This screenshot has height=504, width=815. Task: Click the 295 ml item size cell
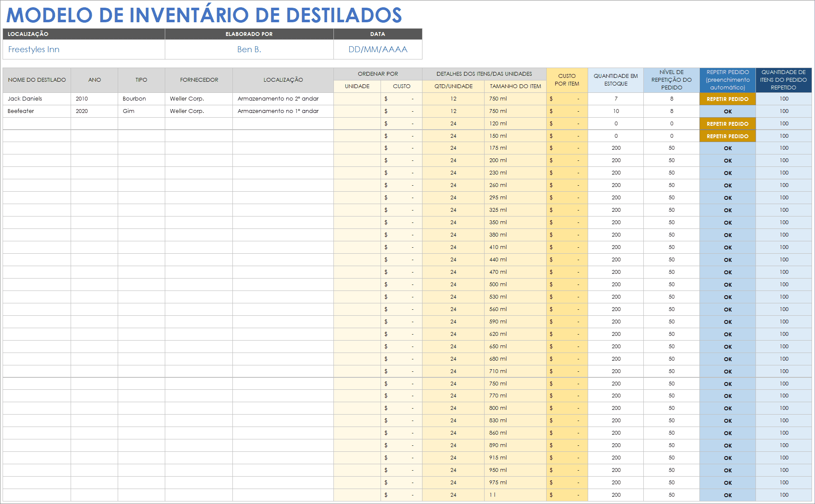(x=515, y=198)
